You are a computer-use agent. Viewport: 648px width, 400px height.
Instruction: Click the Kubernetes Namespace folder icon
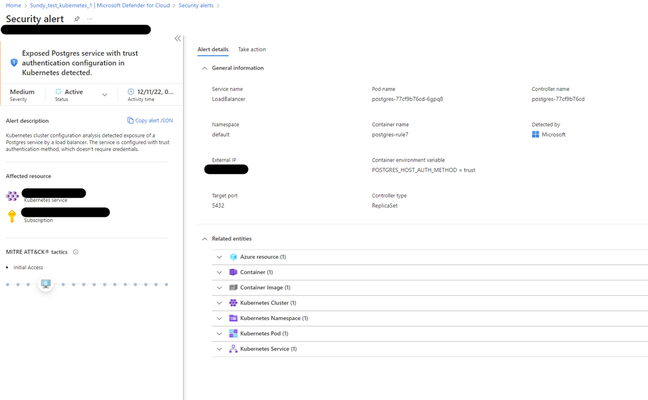(233, 318)
